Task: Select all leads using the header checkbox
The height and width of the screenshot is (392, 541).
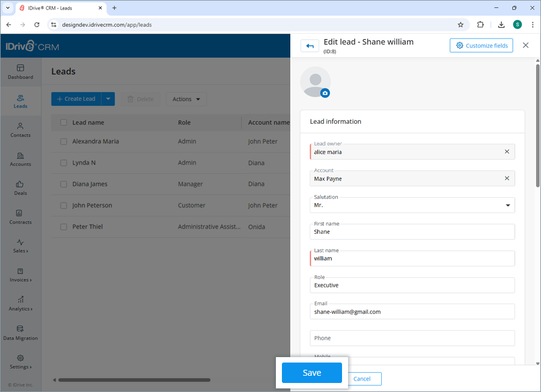Action: pyautogui.click(x=63, y=122)
